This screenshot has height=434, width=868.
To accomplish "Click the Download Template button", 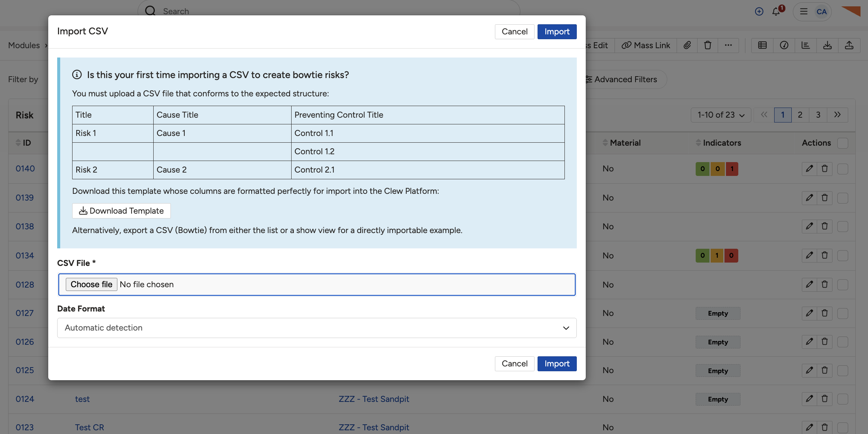I will point(121,211).
